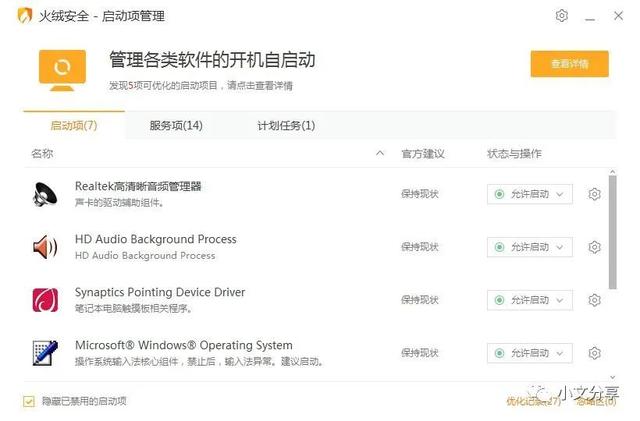640x421 pixels.
Task: Expand 允许启动 dropdown for Realtek高清晰音频管理器
Action: 529,194
